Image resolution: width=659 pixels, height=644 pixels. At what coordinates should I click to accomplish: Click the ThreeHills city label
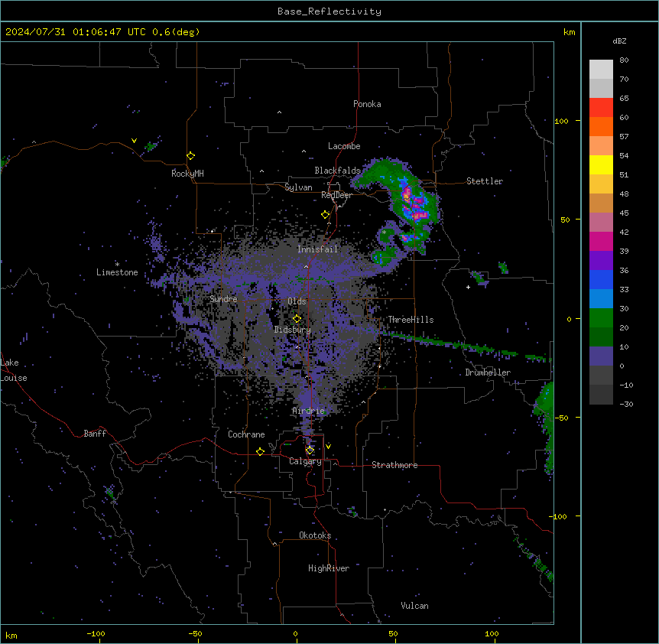(x=411, y=320)
